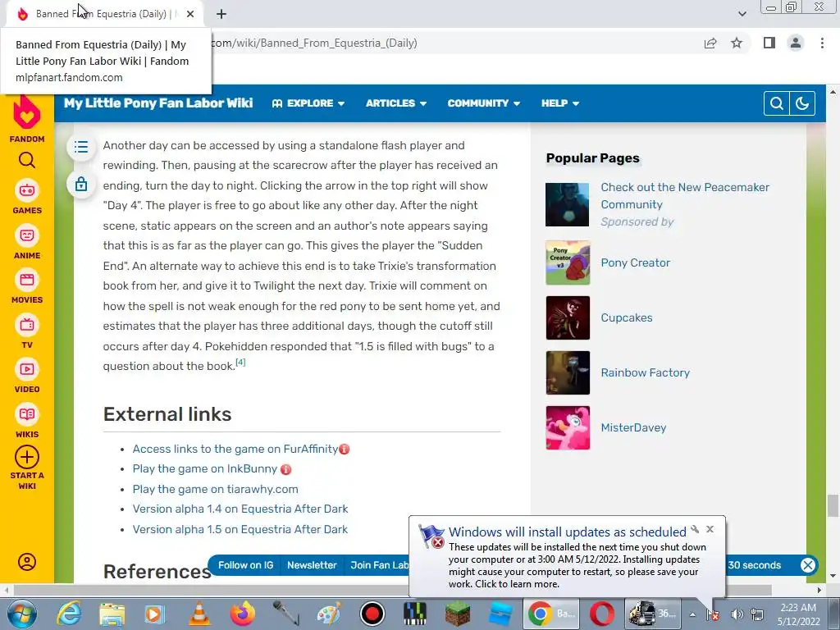Open the Pony Creator popular page
840x630 pixels.
pos(636,263)
